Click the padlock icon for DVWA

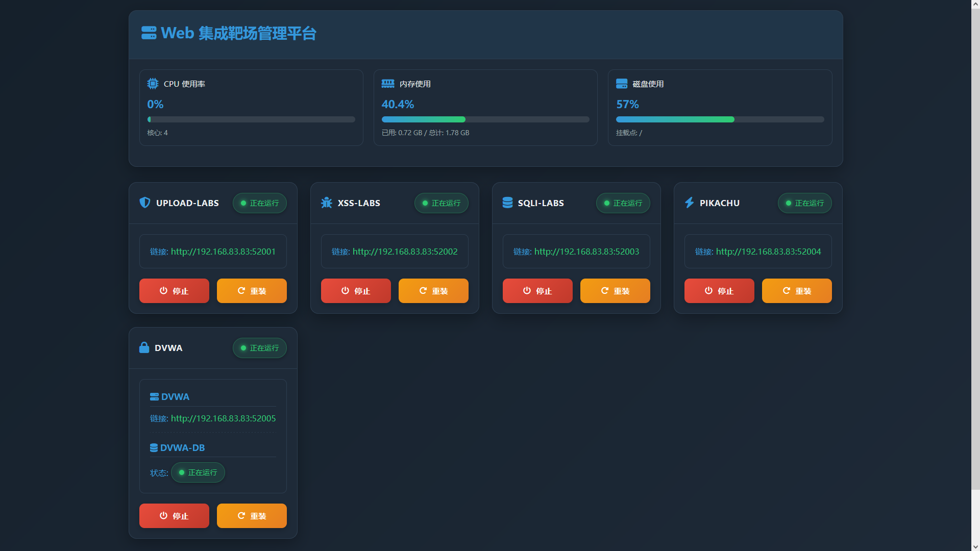[x=144, y=347]
